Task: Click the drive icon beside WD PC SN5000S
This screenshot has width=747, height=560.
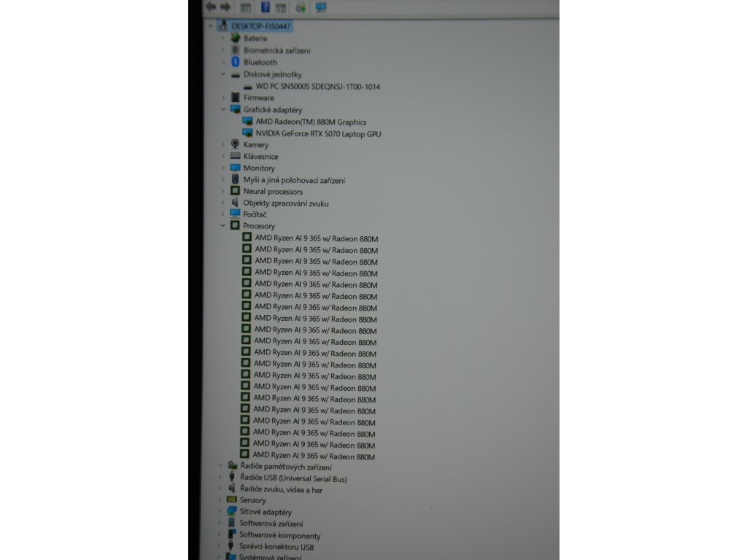Action: [x=247, y=87]
